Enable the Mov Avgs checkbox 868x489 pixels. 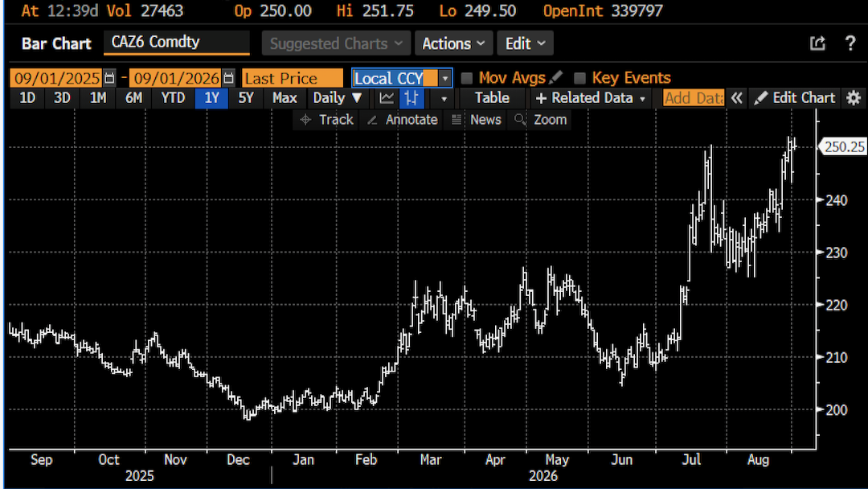pyautogui.click(x=467, y=78)
